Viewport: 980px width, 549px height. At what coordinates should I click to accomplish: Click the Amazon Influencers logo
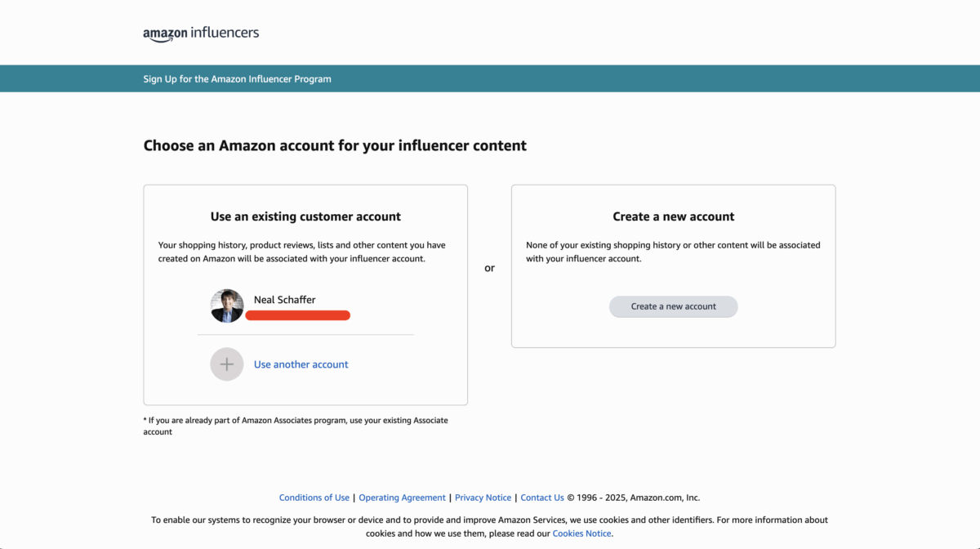click(x=201, y=33)
